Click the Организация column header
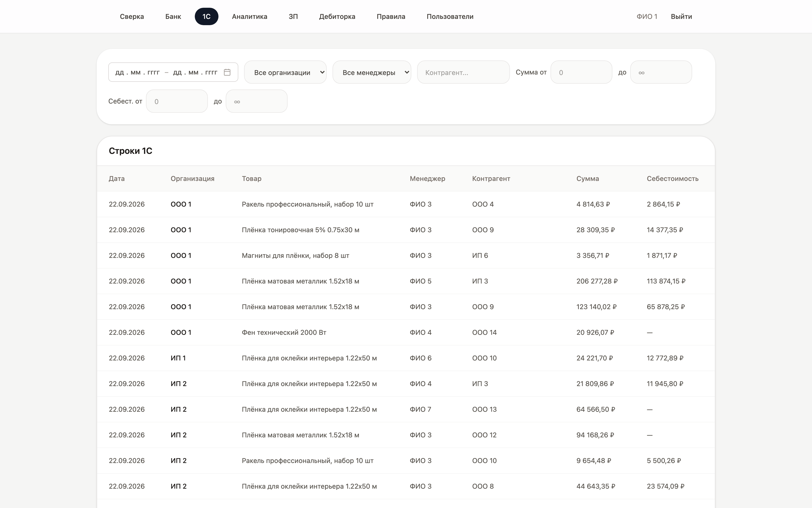 click(x=193, y=179)
